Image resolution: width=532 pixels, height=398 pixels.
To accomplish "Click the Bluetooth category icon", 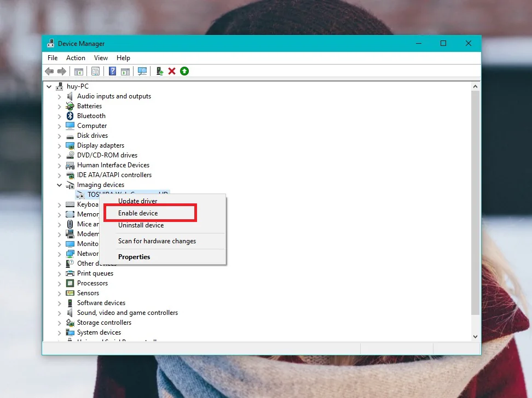I will 70,116.
